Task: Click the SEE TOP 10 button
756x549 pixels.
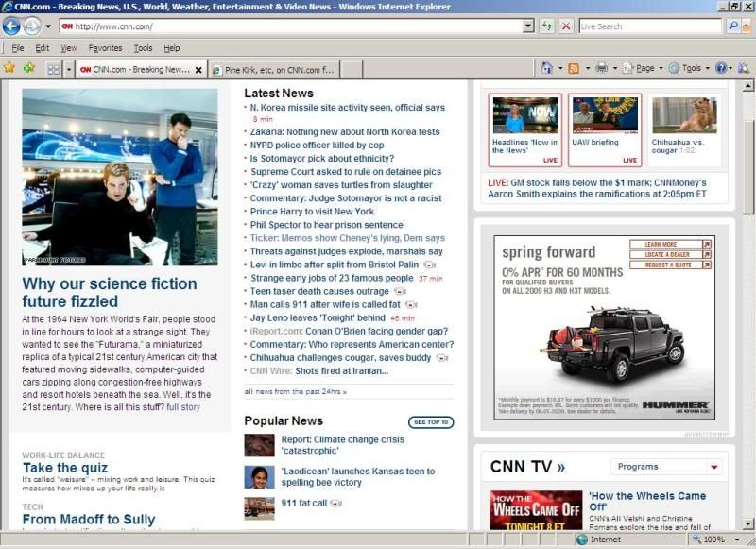Action: click(431, 422)
